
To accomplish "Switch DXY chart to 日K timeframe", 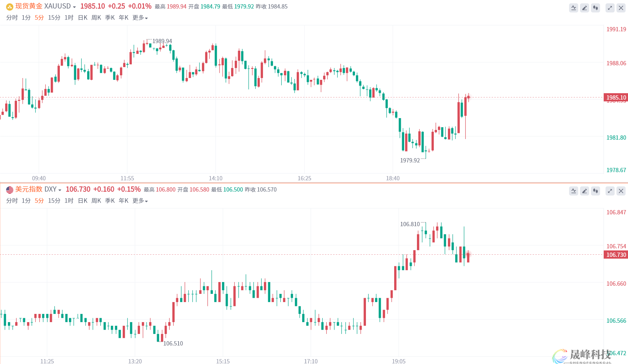I will pos(83,201).
